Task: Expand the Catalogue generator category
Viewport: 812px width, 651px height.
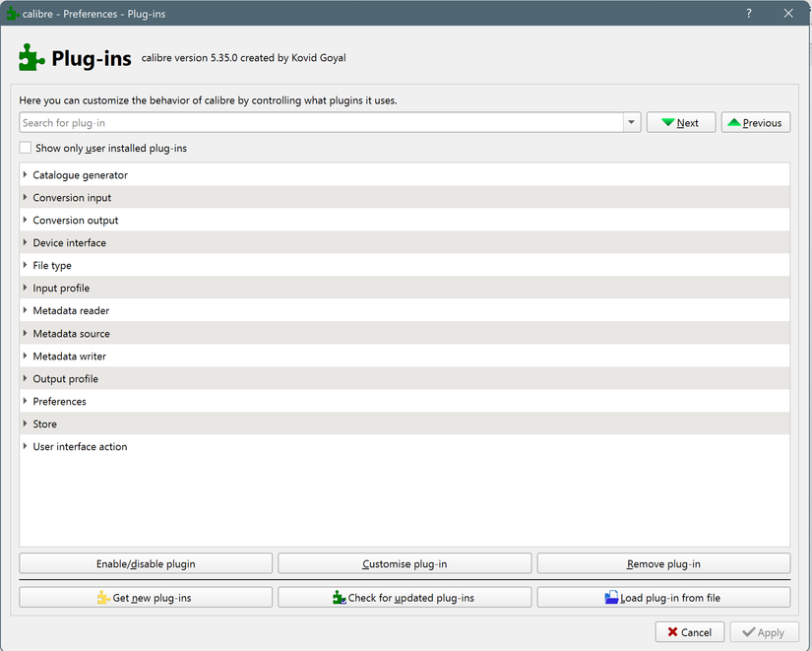Action: 25,174
